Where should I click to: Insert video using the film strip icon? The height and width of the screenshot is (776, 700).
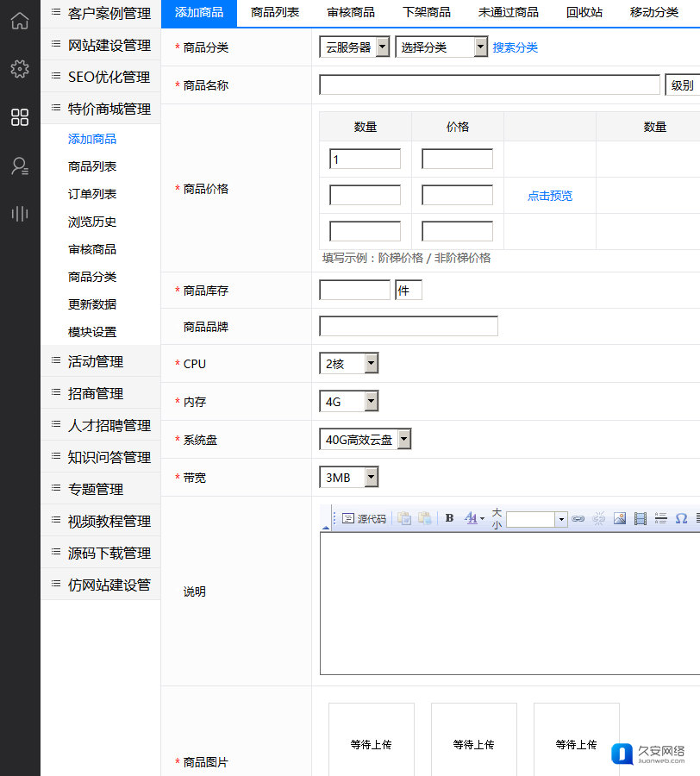coord(640,518)
